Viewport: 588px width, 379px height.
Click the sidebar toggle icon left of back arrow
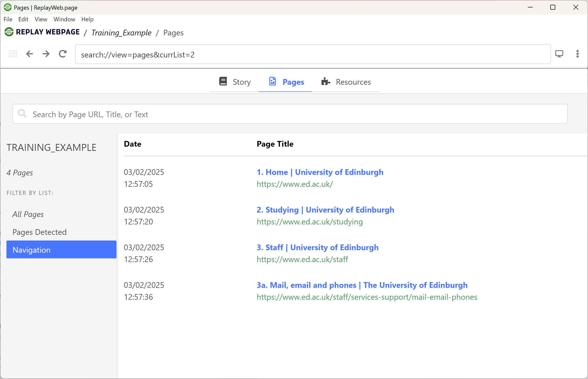pyautogui.click(x=13, y=54)
